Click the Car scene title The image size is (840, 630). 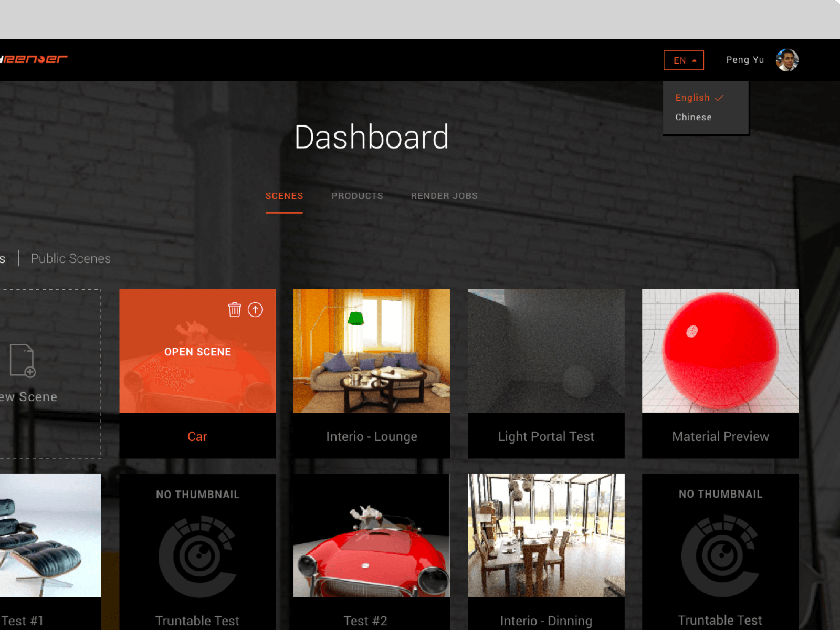point(197,436)
